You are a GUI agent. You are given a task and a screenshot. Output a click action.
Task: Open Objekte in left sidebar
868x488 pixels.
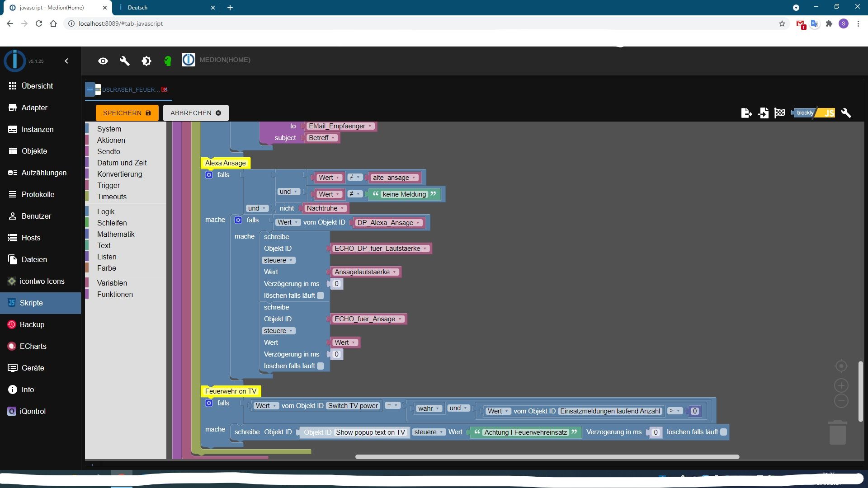(x=34, y=151)
